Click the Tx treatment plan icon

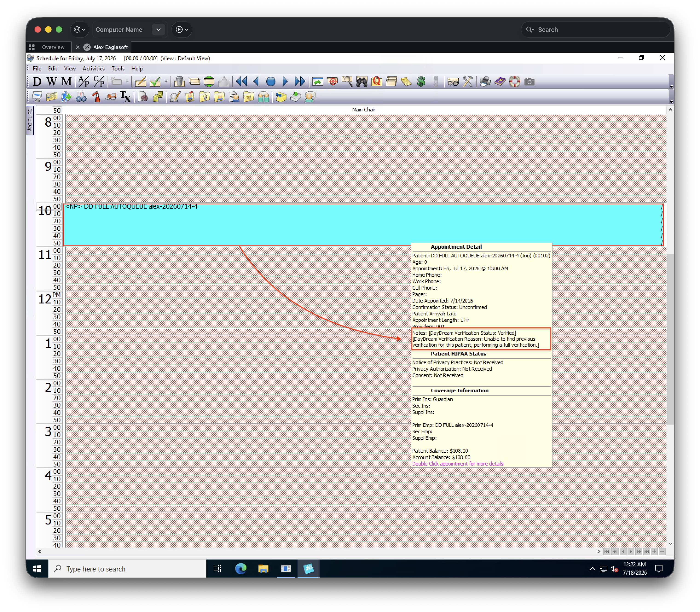pos(125,97)
